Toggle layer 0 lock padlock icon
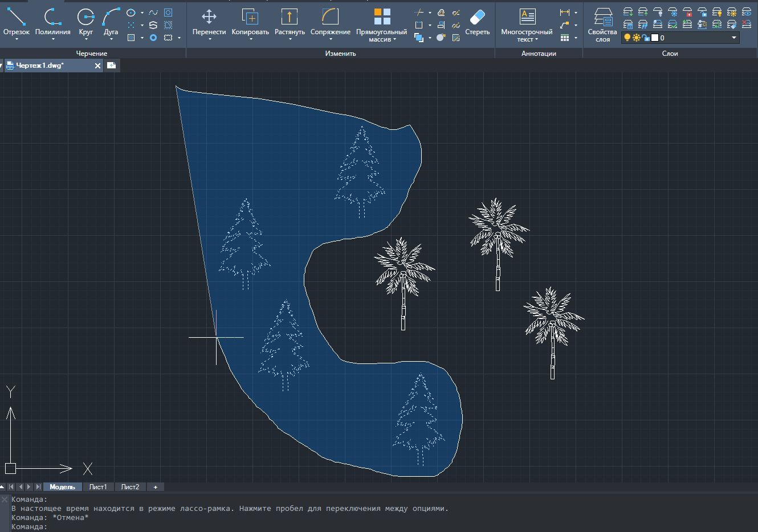The width and height of the screenshot is (758, 532). coord(645,38)
